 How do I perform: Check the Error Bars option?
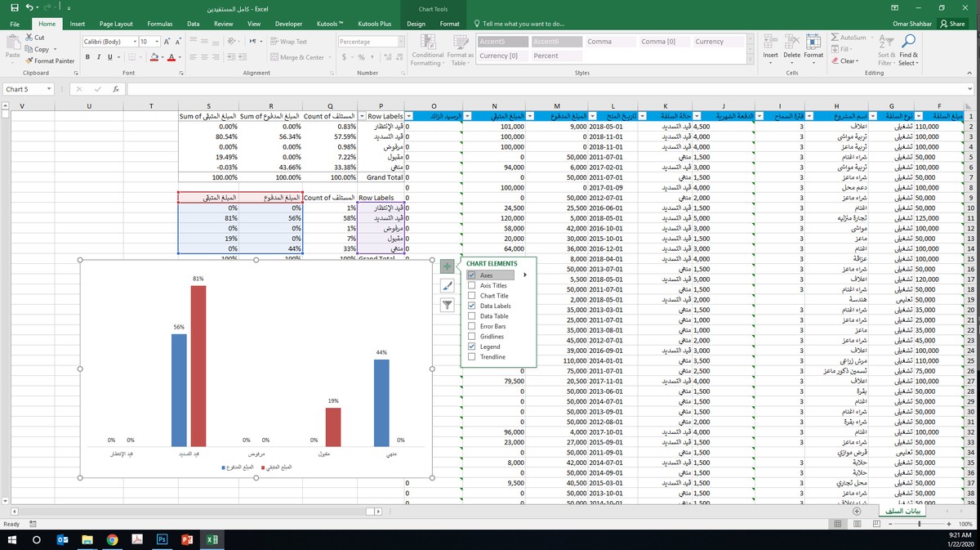[472, 326]
